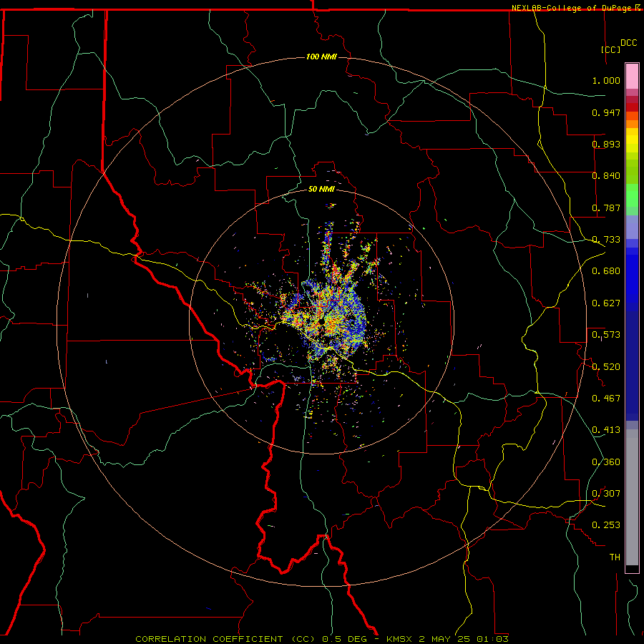The width and height of the screenshot is (644, 644).
Task: Click the 0.573 value on the color scale
Action: [606, 335]
